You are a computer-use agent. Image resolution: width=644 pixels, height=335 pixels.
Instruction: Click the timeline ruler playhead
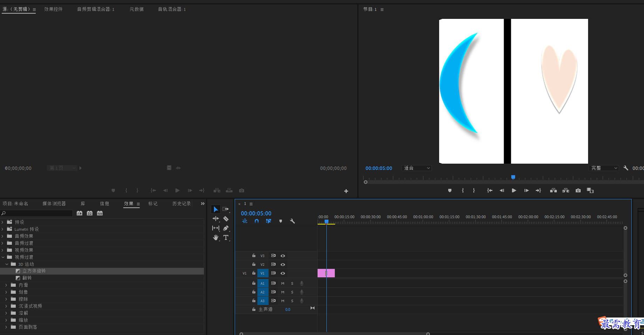pos(326,221)
